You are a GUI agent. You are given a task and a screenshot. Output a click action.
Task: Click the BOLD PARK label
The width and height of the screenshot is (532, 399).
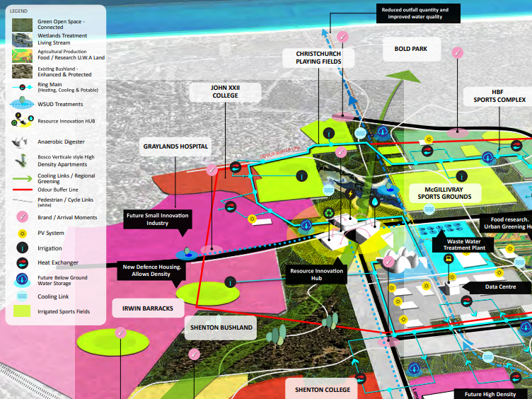pos(411,49)
